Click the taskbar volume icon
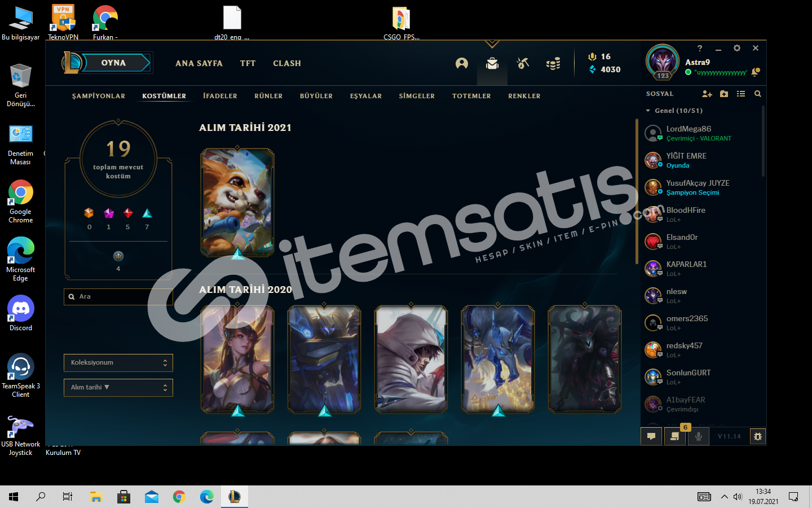This screenshot has width=812, height=508. pyautogui.click(x=738, y=497)
